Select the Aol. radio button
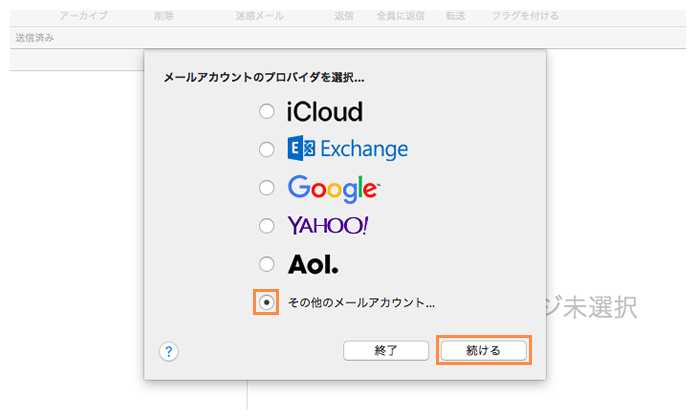 pos(266,264)
